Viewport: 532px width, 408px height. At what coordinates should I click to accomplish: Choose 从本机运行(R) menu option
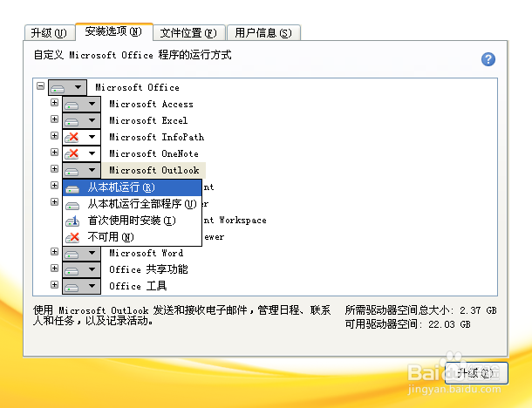pyautogui.click(x=133, y=187)
